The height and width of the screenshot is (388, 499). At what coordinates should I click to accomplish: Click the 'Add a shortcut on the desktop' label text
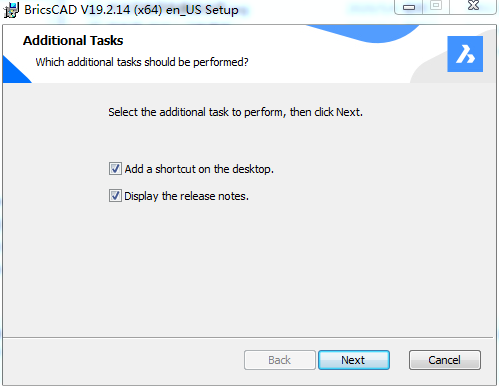coord(199,169)
